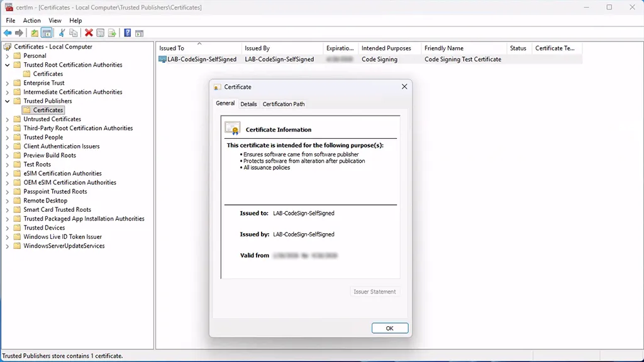The height and width of the screenshot is (362, 644).
Task: Sort by the Certificate Template column header
Action: pos(557,48)
